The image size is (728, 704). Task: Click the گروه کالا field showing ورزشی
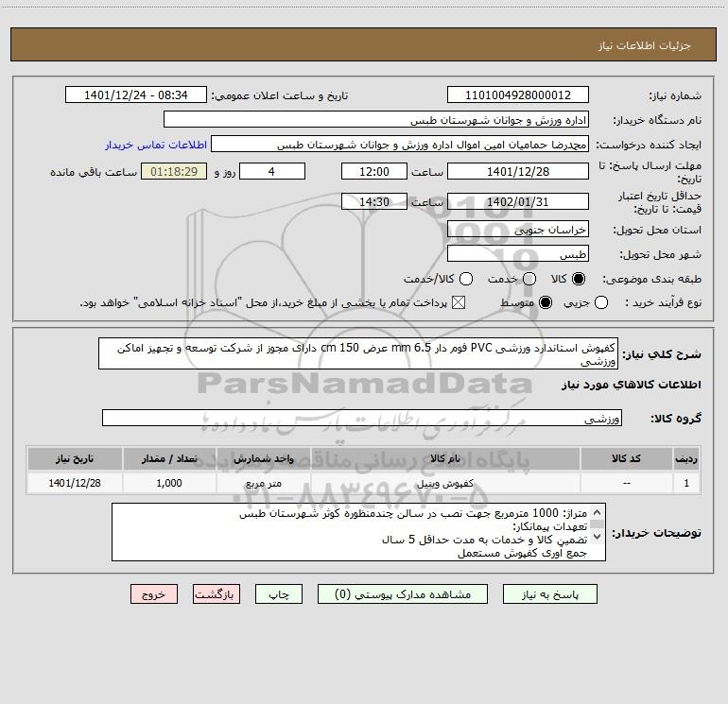pos(362,418)
